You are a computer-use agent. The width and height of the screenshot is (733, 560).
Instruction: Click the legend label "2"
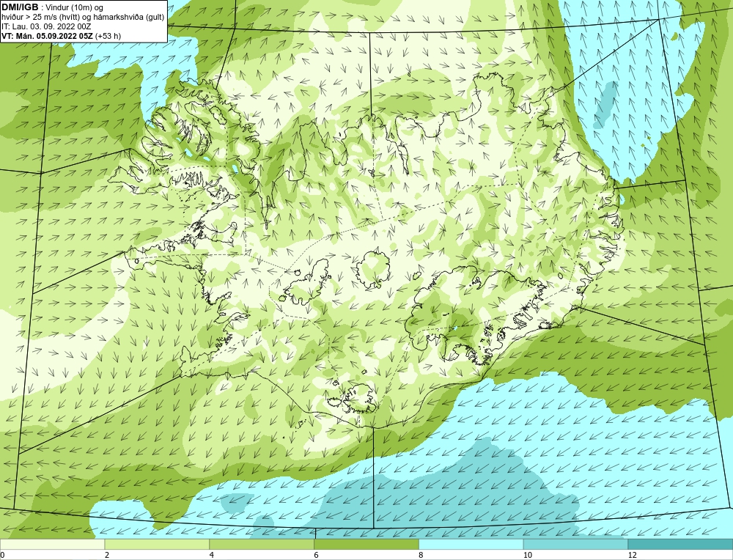point(107,555)
